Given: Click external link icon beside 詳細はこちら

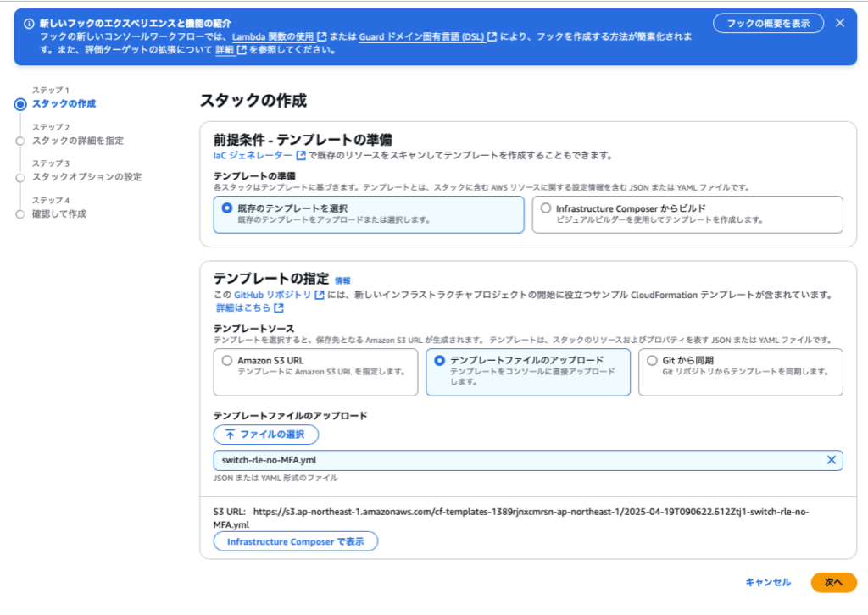Looking at the screenshot, I should pos(279,308).
